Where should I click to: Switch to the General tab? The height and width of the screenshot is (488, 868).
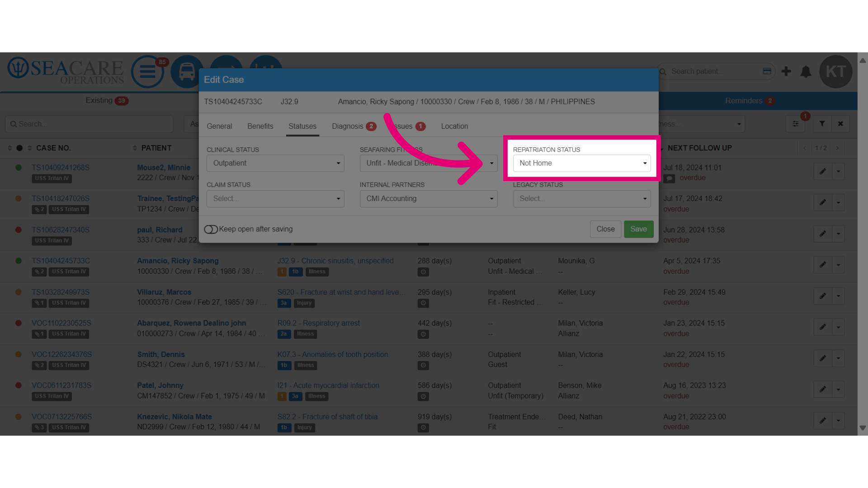pyautogui.click(x=219, y=127)
